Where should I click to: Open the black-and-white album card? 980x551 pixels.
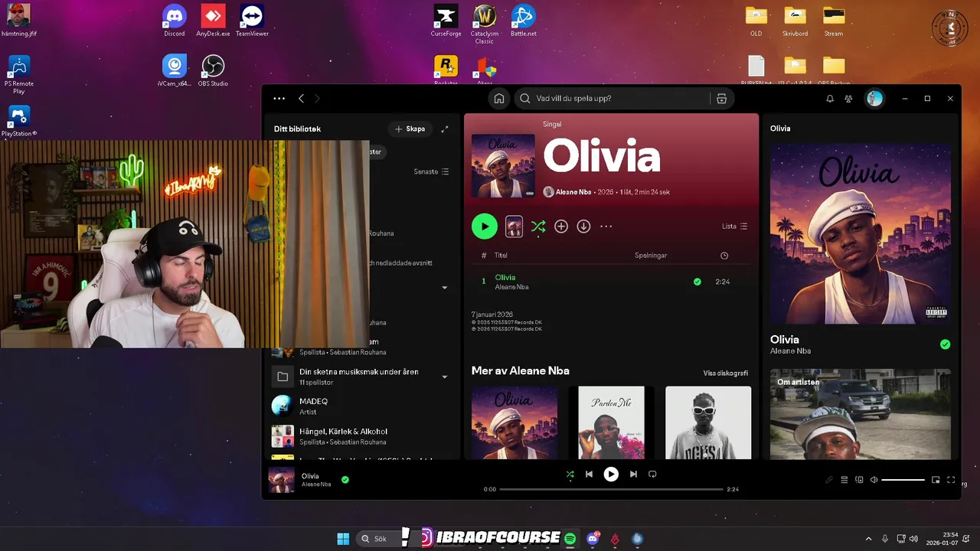pos(708,422)
